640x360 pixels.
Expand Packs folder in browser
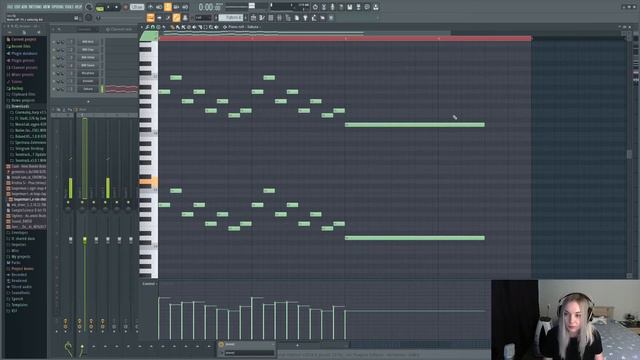tap(16, 263)
